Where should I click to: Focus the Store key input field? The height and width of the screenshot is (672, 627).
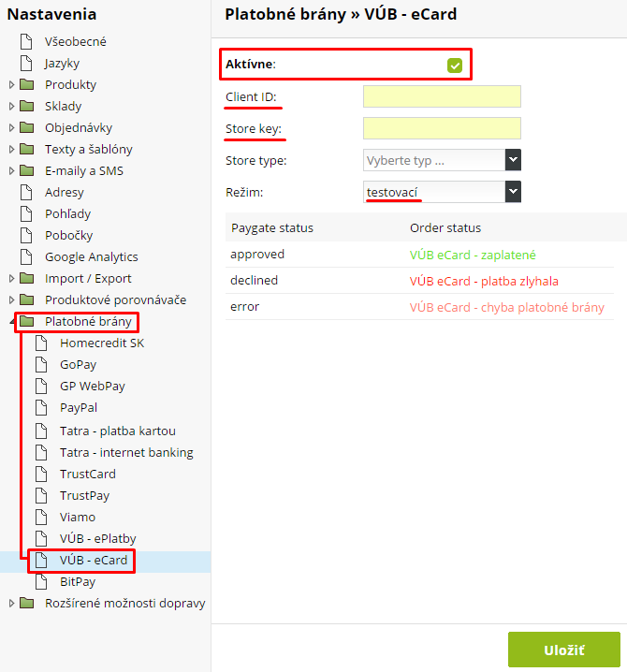pos(442,128)
